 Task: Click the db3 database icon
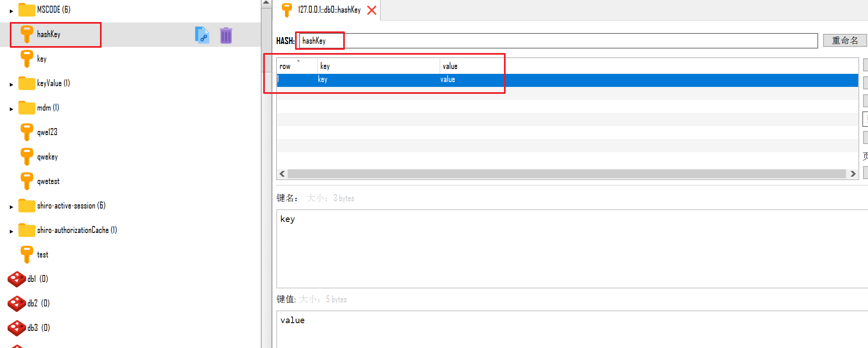point(17,328)
